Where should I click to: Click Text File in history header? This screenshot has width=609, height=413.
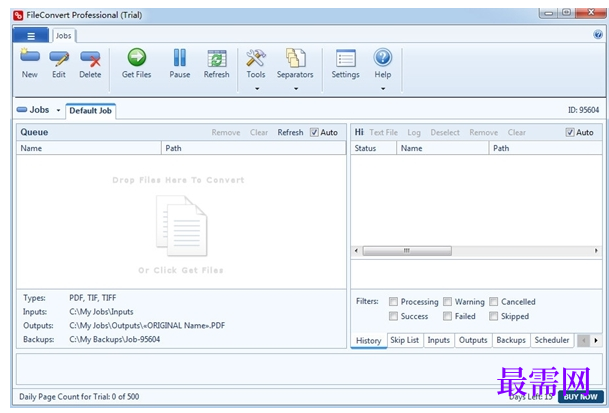pyautogui.click(x=383, y=132)
